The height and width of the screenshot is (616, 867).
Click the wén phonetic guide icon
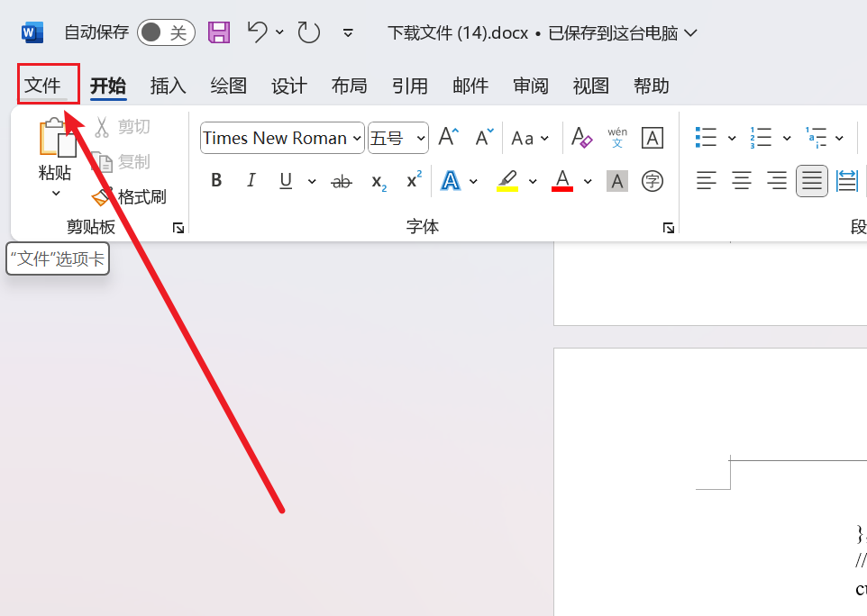(617, 138)
